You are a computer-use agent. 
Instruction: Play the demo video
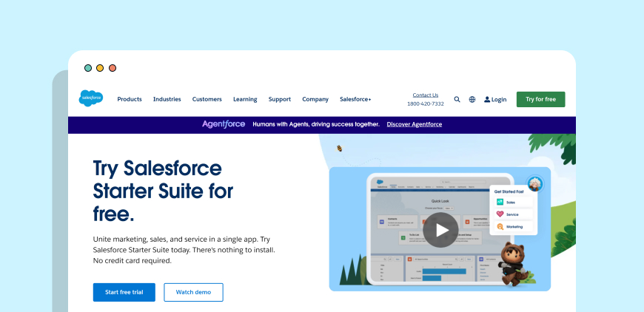[440, 230]
